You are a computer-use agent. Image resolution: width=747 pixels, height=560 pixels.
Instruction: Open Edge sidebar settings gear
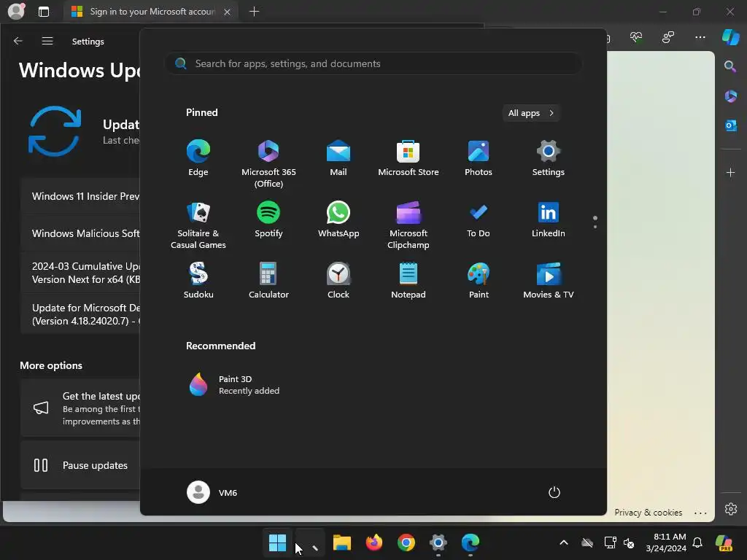tap(730, 508)
